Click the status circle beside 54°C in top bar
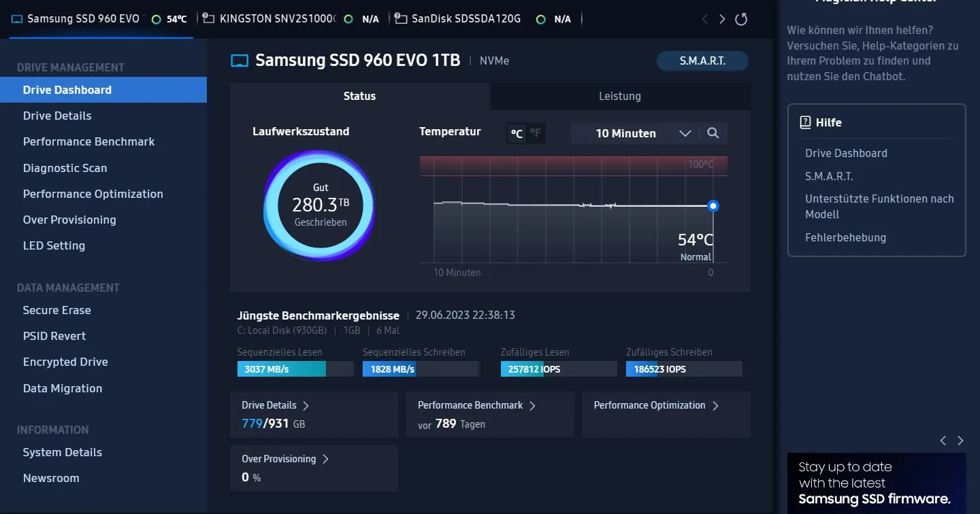 tap(156, 19)
